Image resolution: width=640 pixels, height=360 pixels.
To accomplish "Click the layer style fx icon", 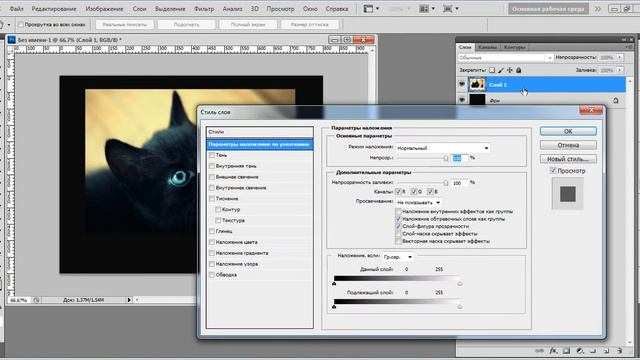I will (553, 351).
